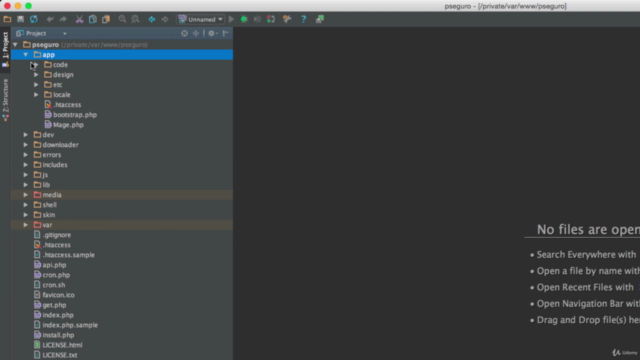The width and height of the screenshot is (640, 360).
Task: Toggle listening for PHP debug connections
Action: click(x=271, y=19)
